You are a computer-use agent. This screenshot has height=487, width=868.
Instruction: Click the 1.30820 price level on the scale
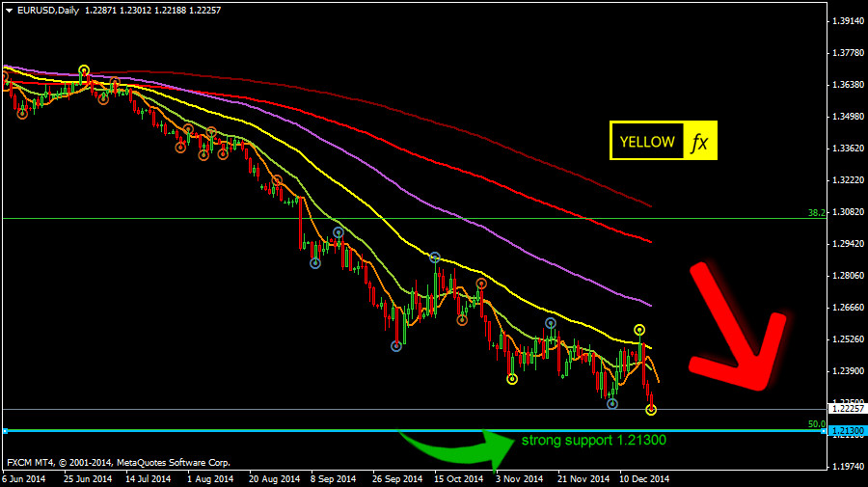point(848,212)
